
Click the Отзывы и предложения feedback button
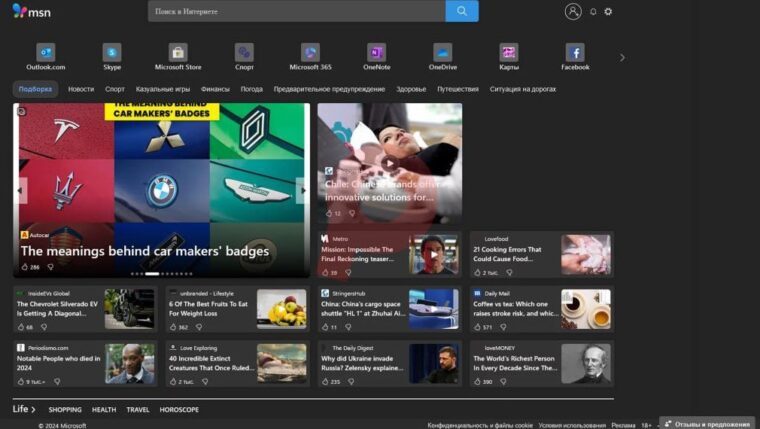[707, 424]
